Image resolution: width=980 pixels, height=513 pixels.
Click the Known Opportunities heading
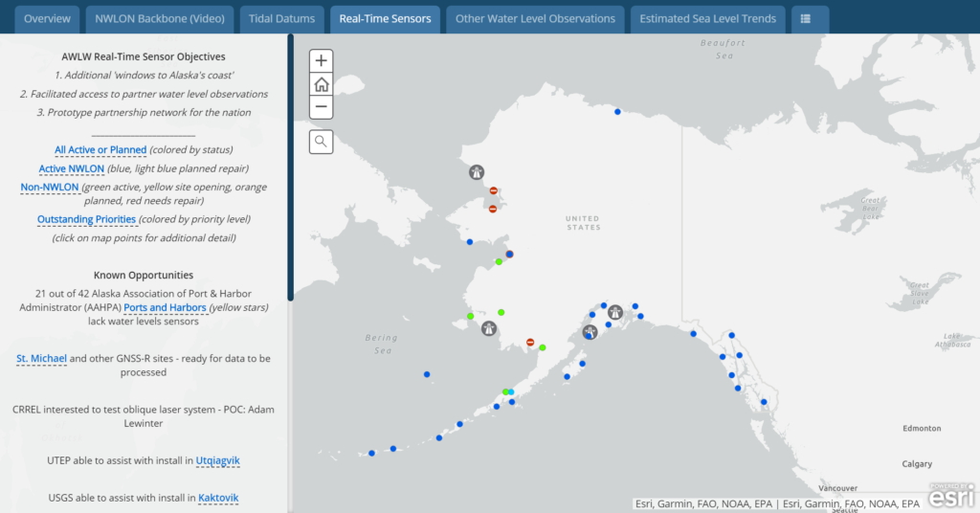point(144,275)
